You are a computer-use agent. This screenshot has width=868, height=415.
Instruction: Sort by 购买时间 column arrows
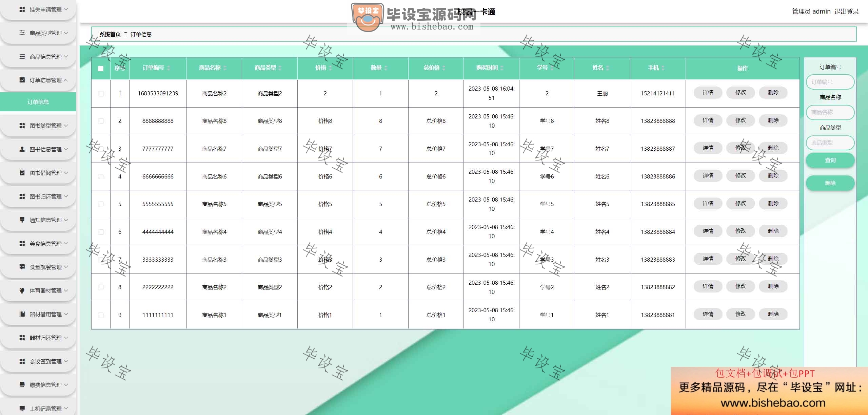pos(502,68)
